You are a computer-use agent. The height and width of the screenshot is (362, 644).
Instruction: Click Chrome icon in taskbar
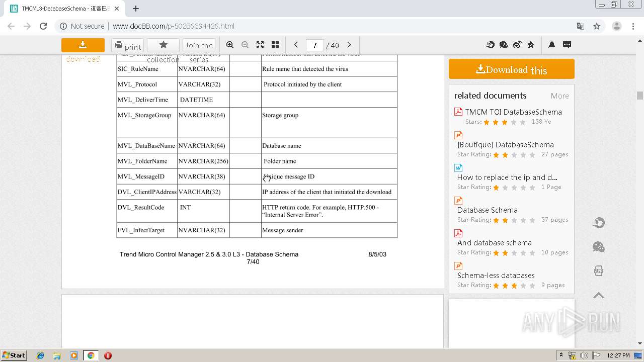(x=91, y=355)
